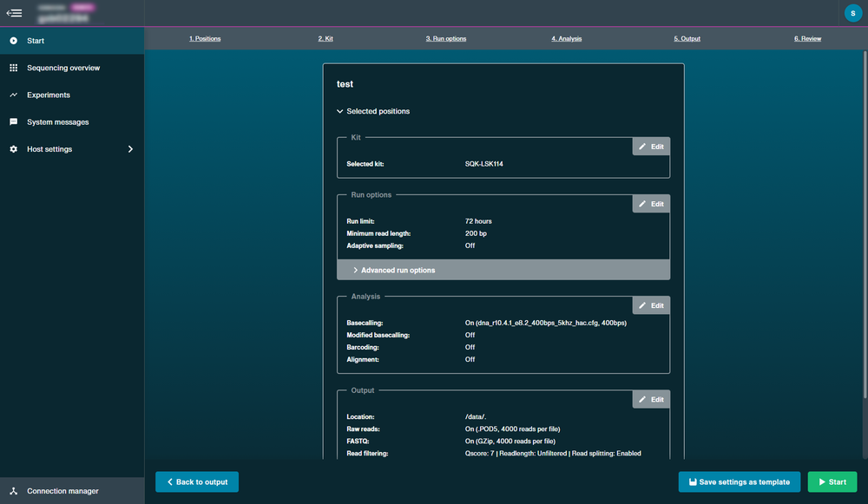Click Save settings as template

[x=739, y=481]
